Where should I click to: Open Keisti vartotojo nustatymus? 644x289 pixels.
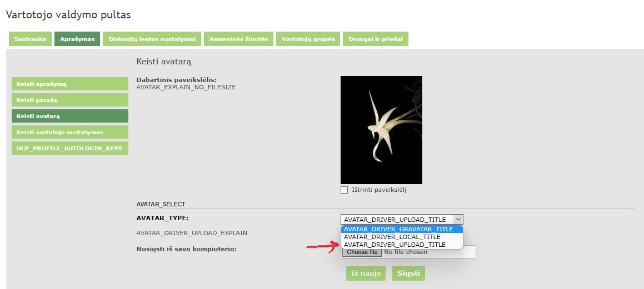[70, 132]
